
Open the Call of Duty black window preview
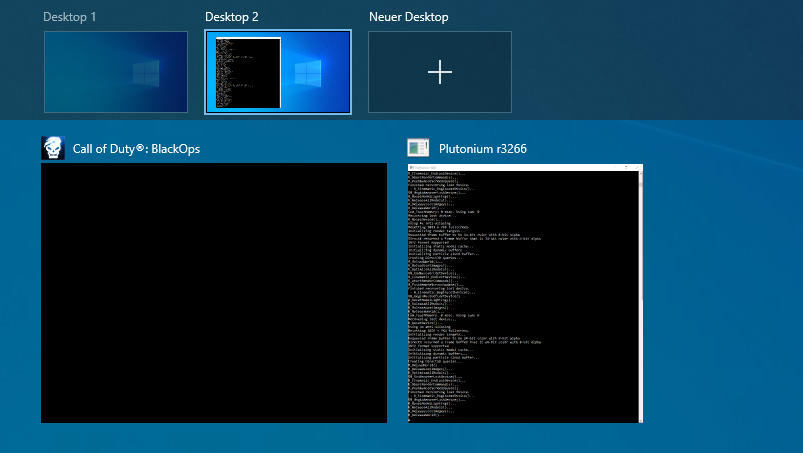(x=213, y=292)
